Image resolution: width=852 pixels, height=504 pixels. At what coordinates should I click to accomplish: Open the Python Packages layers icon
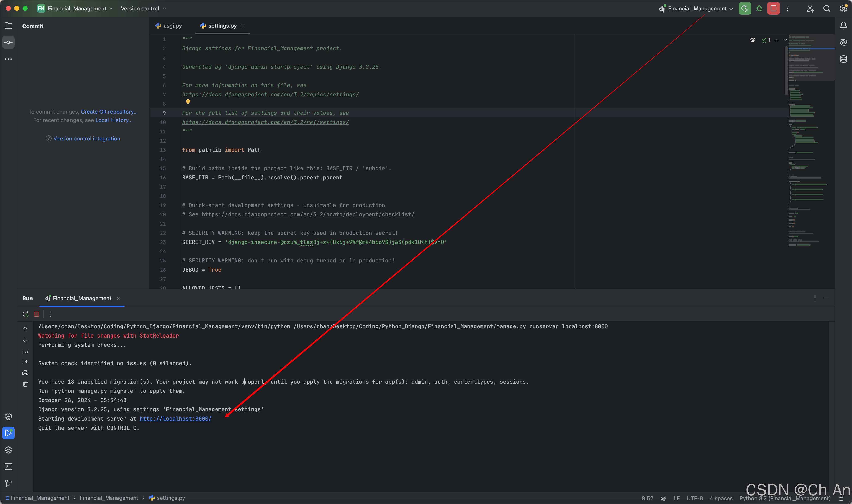pyautogui.click(x=8, y=450)
